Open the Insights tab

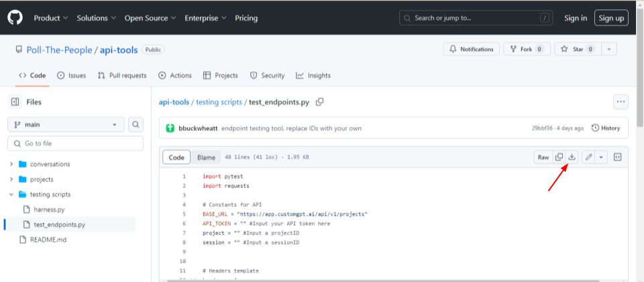point(313,76)
